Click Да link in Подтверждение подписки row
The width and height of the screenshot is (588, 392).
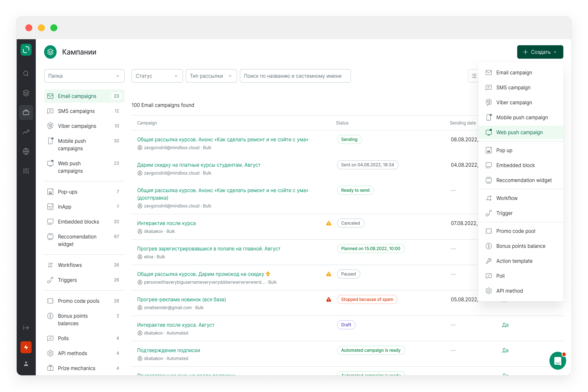tap(505, 351)
